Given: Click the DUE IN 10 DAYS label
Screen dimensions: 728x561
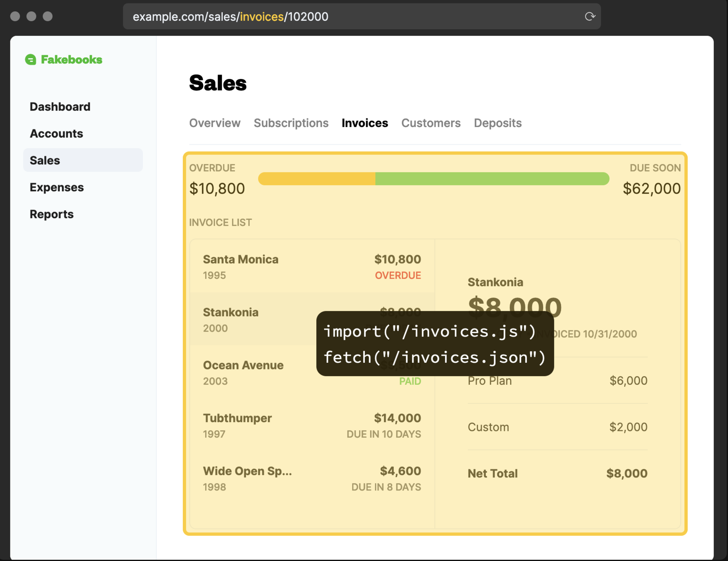Looking at the screenshot, I should [384, 434].
